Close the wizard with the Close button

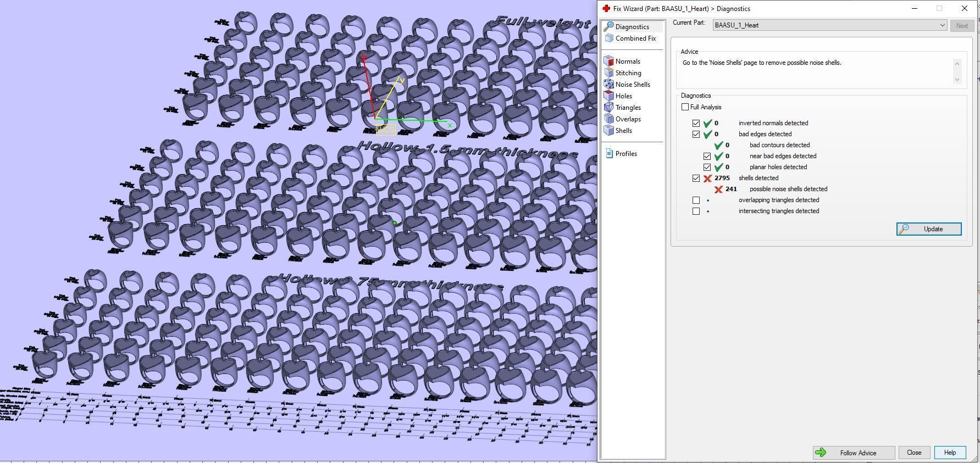[914, 453]
